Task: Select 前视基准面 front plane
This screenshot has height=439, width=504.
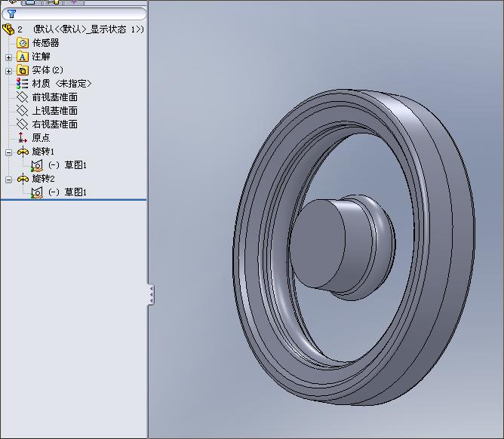Action: pos(55,97)
